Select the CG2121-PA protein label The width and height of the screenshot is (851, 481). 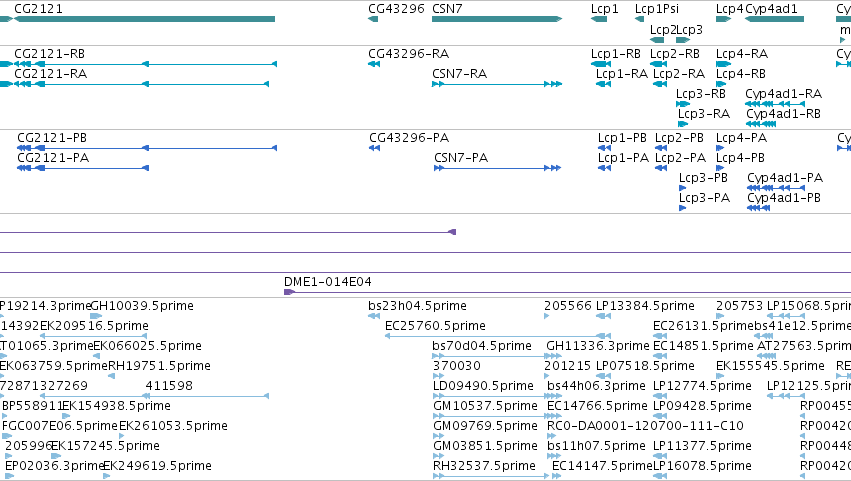pyautogui.click(x=53, y=158)
